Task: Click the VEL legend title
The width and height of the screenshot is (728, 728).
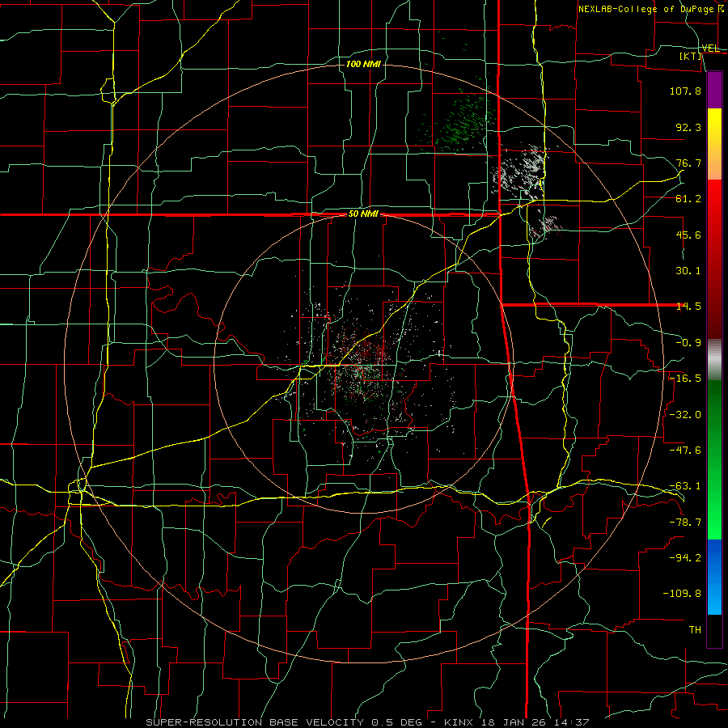Action: [x=710, y=49]
